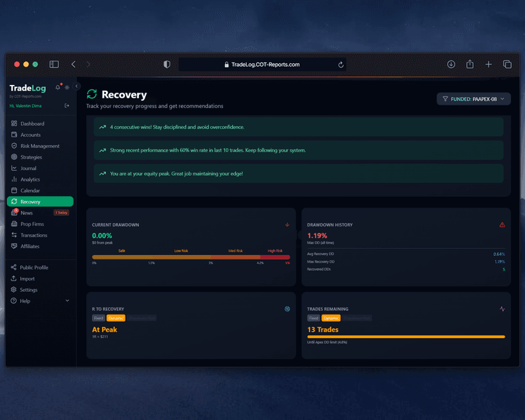Collapse the sidebar with the chevron
The height and width of the screenshot is (420, 525).
(x=77, y=85)
